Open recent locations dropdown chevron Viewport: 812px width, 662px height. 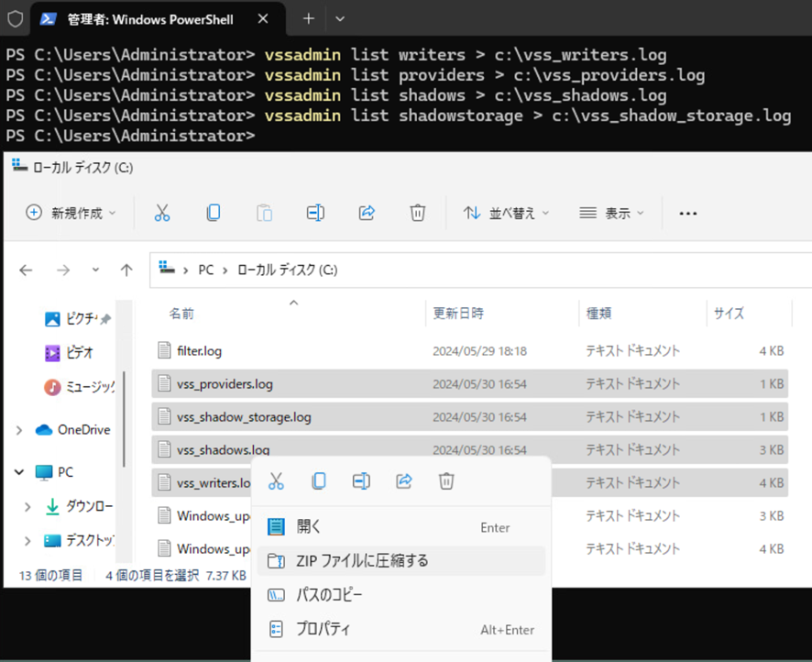point(96,270)
